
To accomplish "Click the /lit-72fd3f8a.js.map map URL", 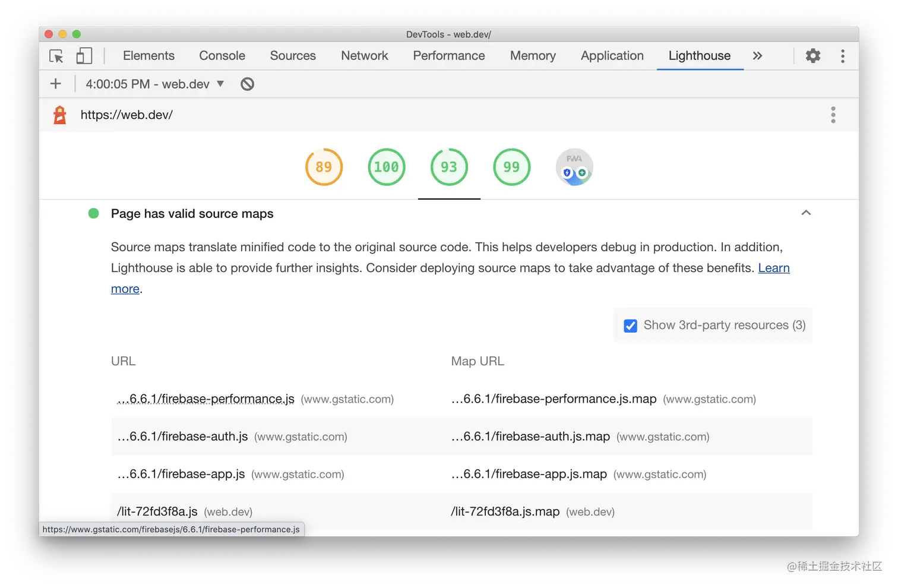I will tap(505, 511).
